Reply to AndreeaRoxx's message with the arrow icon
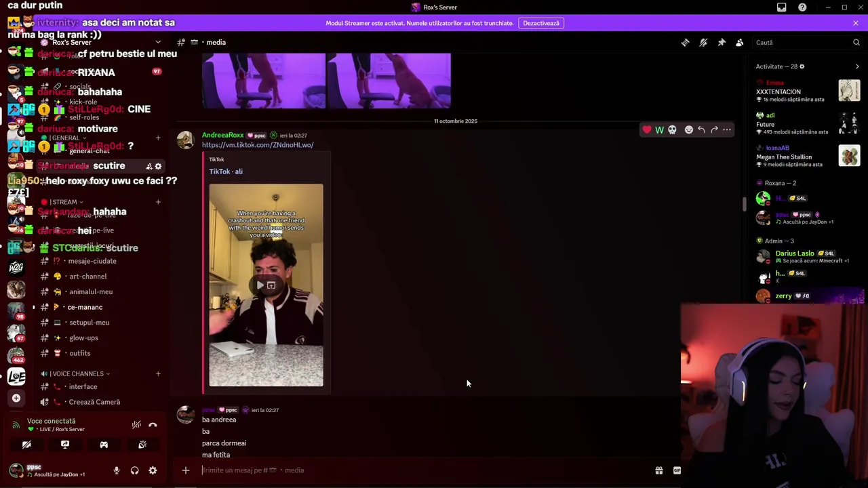The height and width of the screenshot is (488, 868). tap(701, 129)
